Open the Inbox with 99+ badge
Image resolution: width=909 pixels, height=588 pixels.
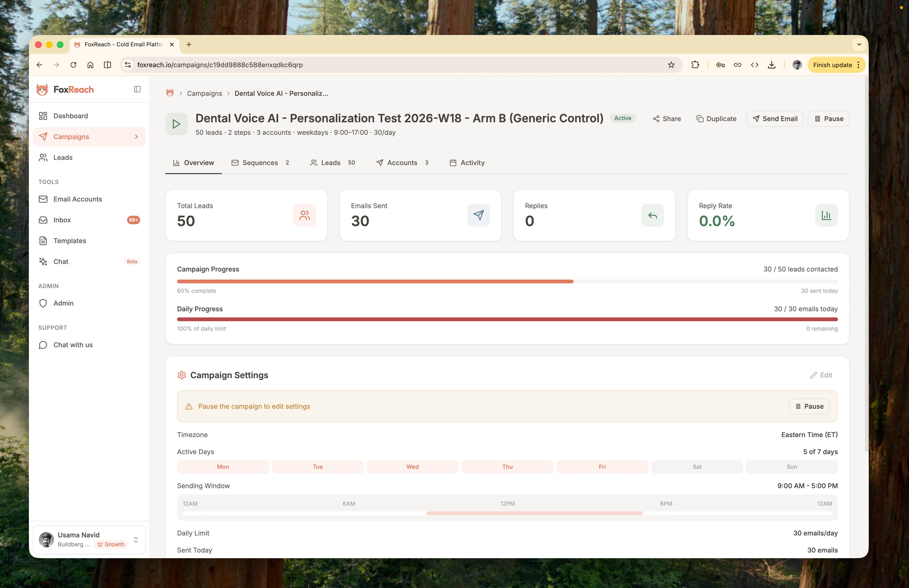[89, 220]
